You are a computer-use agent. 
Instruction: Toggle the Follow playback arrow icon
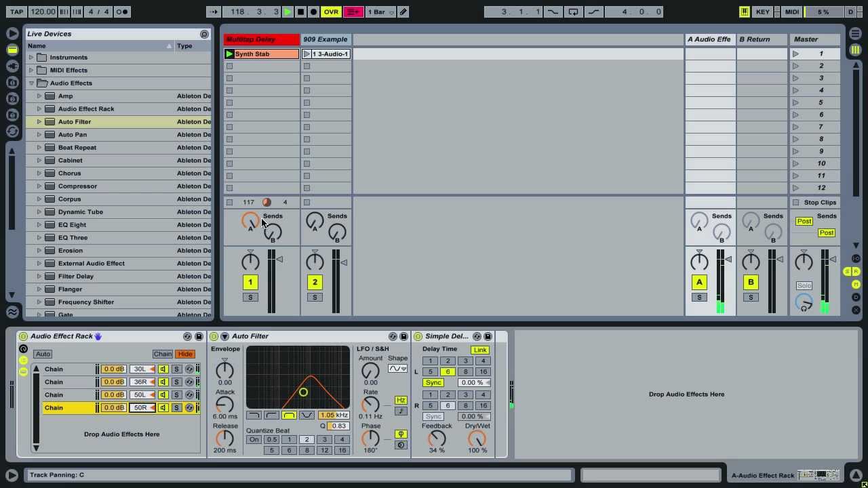coord(214,12)
